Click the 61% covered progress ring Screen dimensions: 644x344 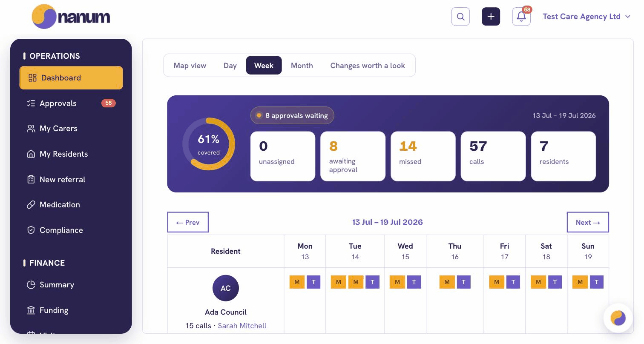coord(209,144)
